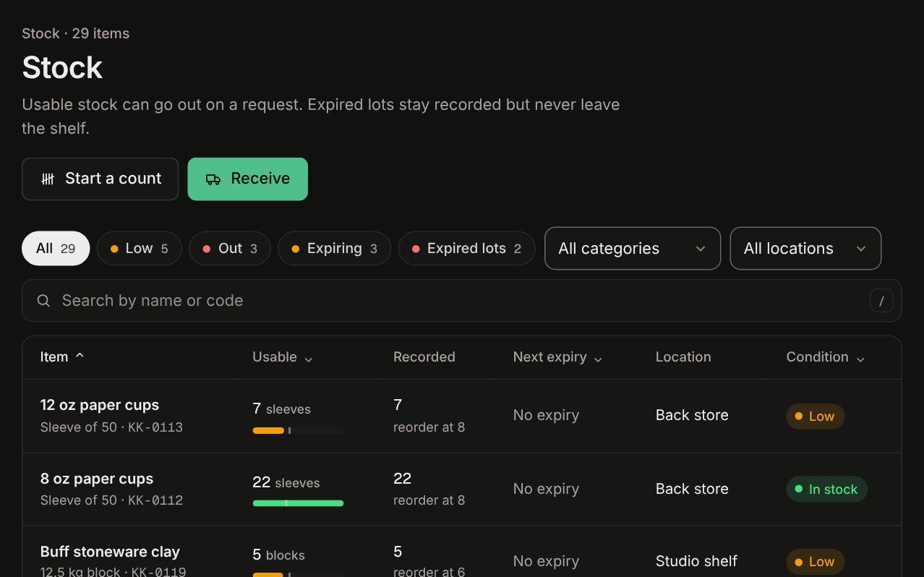
Task: Click No expiry cell for 12 oz cups
Action: (546, 416)
